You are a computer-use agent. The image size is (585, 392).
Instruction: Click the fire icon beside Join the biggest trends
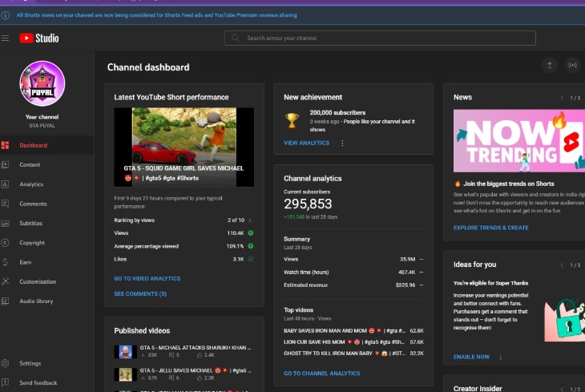pos(458,184)
